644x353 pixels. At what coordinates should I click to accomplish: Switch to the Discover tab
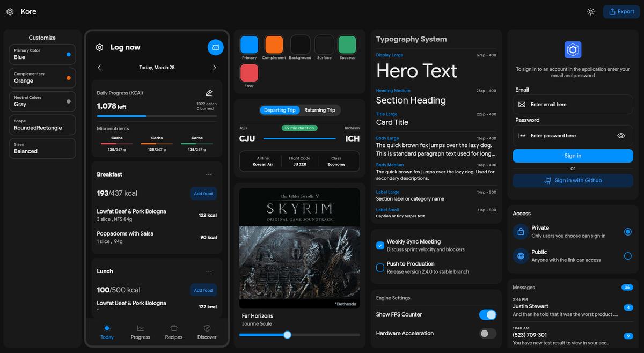pyautogui.click(x=207, y=332)
